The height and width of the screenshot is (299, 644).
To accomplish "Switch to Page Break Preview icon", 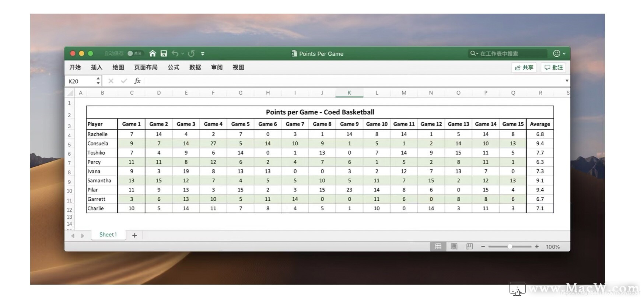I will point(469,247).
